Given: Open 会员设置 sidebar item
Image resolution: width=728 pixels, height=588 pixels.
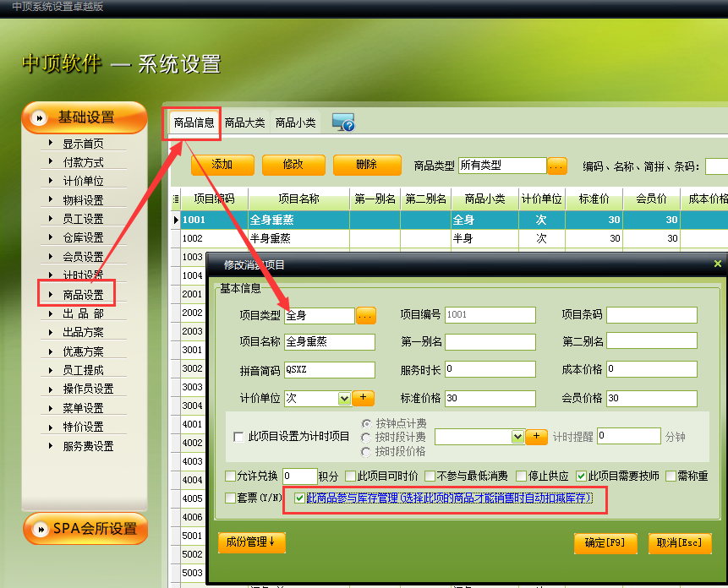Looking at the screenshot, I should click(83, 257).
